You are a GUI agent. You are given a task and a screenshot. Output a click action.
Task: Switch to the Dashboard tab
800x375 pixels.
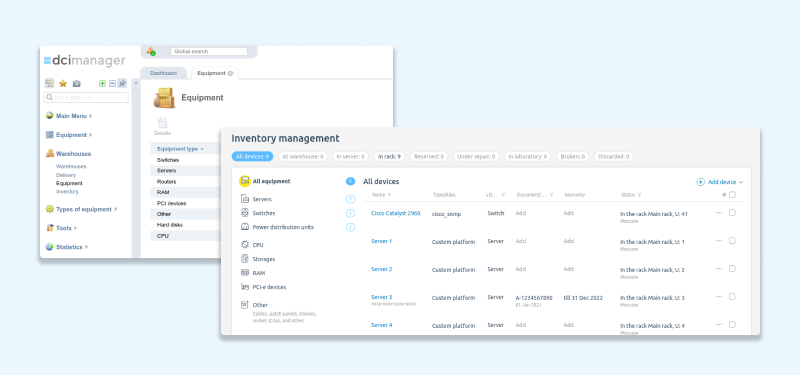click(x=163, y=73)
